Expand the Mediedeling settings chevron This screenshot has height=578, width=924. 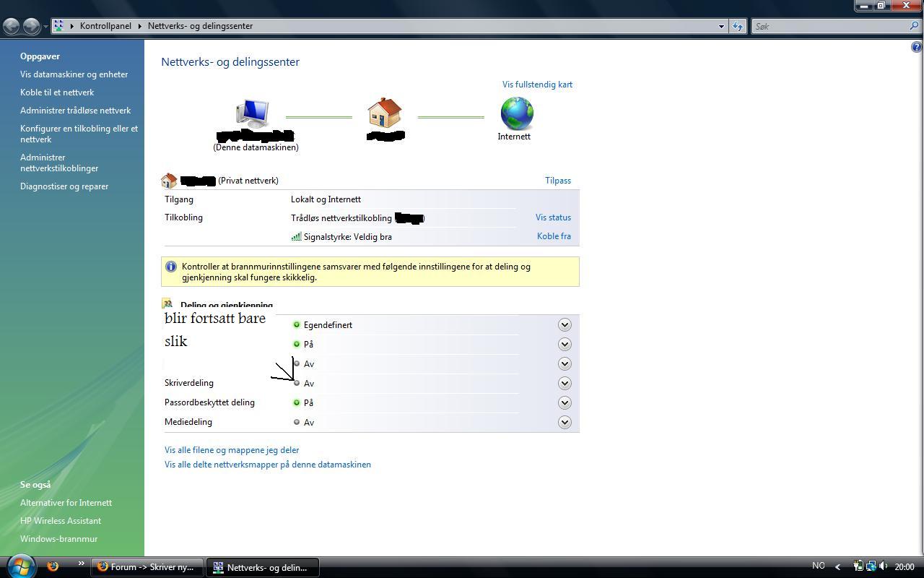pos(565,423)
